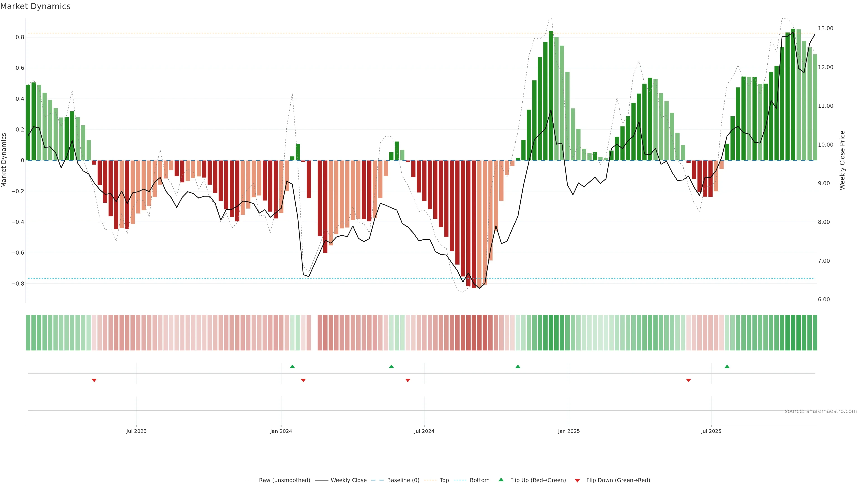
Task: Click the red Flip Down triangle icon in legend
Action: pyautogui.click(x=577, y=481)
